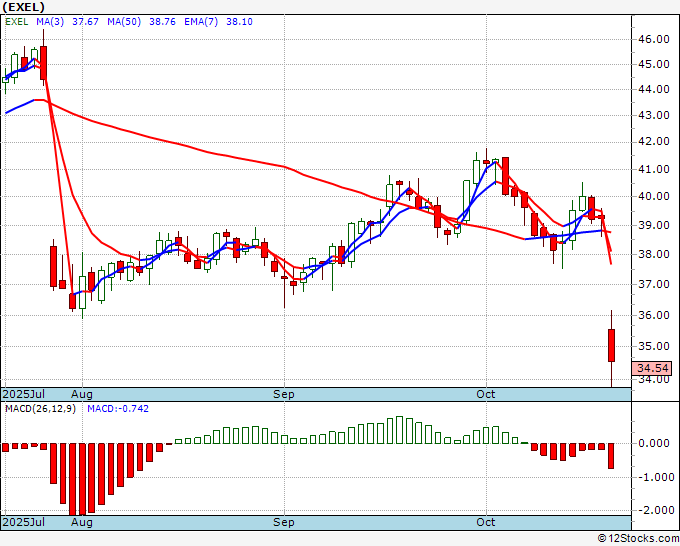Click the 34.00 price axis label
680x546 pixels.
tap(654, 379)
